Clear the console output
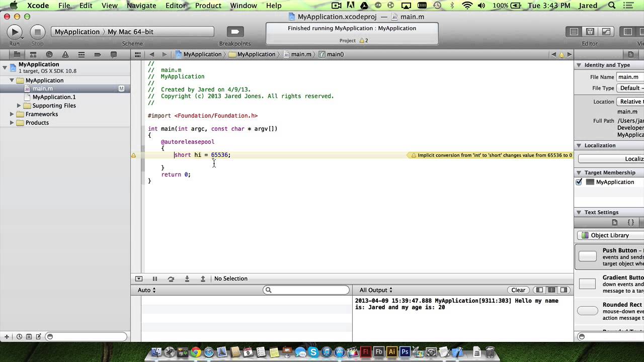The image size is (644, 362). 518,290
